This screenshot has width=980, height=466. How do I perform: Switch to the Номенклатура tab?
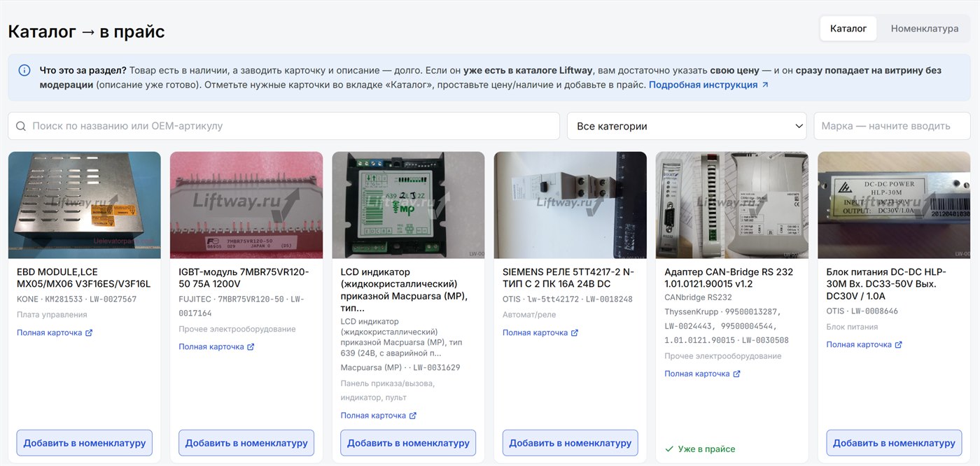[924, 29]
